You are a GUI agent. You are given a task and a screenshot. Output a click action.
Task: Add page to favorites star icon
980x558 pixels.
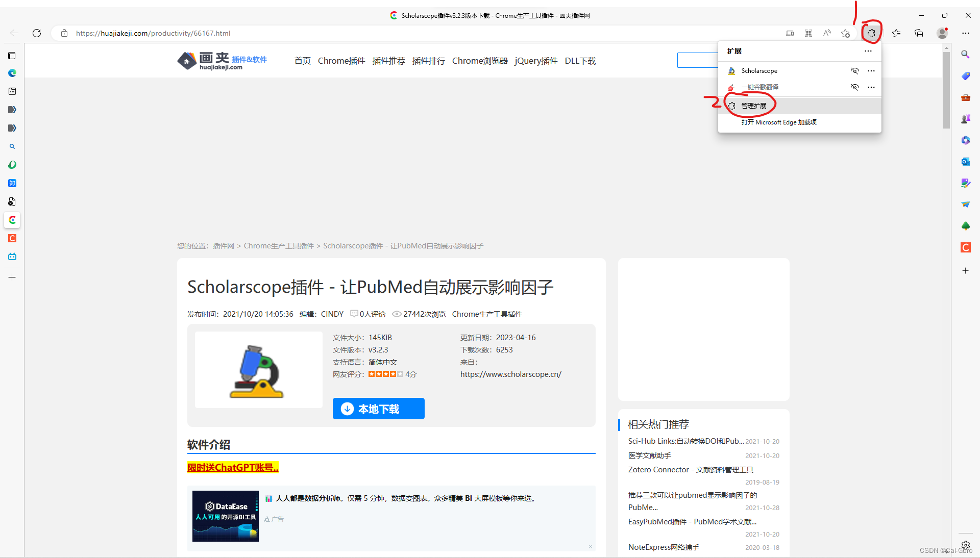tap(846, 33)
